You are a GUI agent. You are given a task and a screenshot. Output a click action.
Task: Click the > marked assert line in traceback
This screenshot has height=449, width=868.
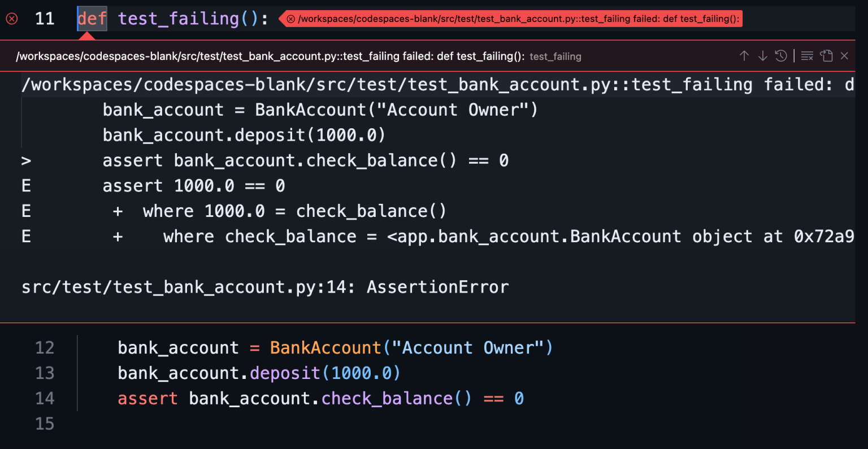(226, 160)
